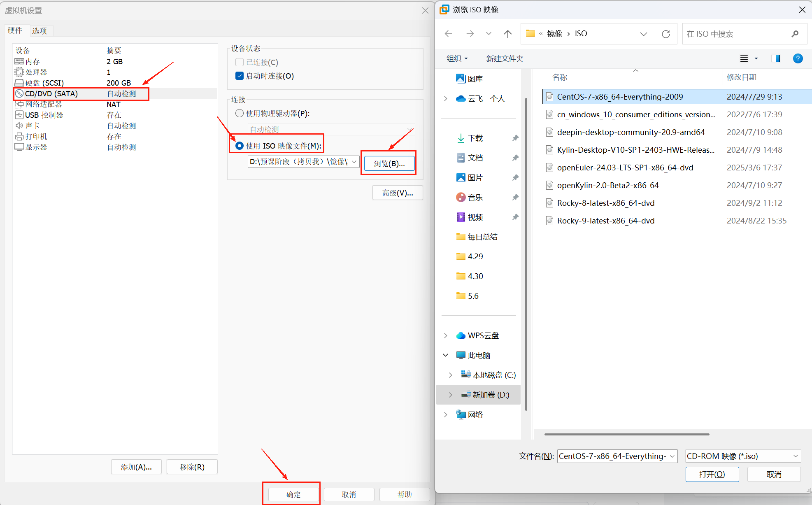Click the 镜像 breadcrumb segment
This screenshot has width=812, height=505.
[x=554, y=34]
